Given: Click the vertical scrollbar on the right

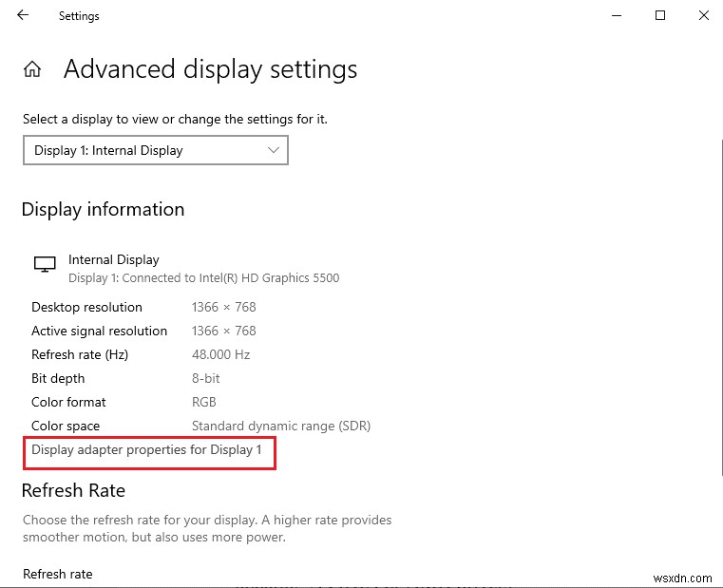Looking at the screenshot, I should 721,307.
